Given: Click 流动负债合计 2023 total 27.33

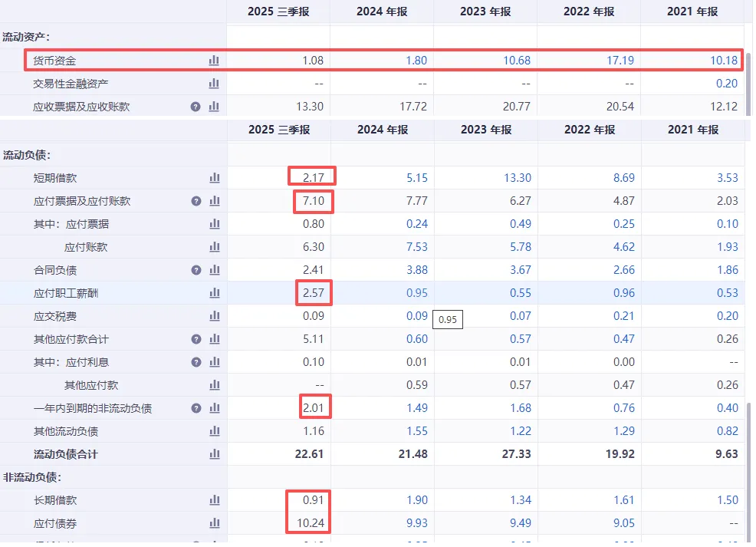Looking at the screenshot, I should (x=516, y=454).
